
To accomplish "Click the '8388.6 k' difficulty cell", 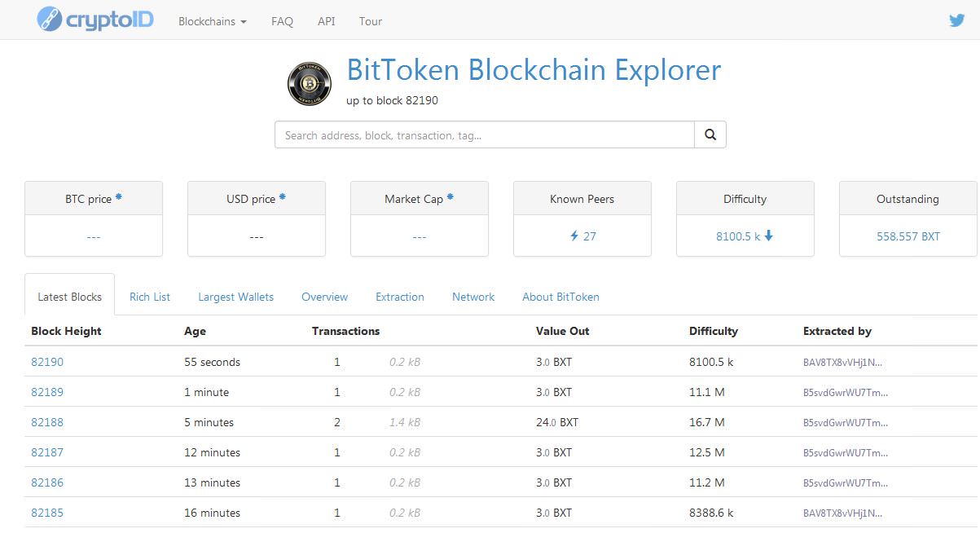I will pyautogui.click(x=711, y=513).
